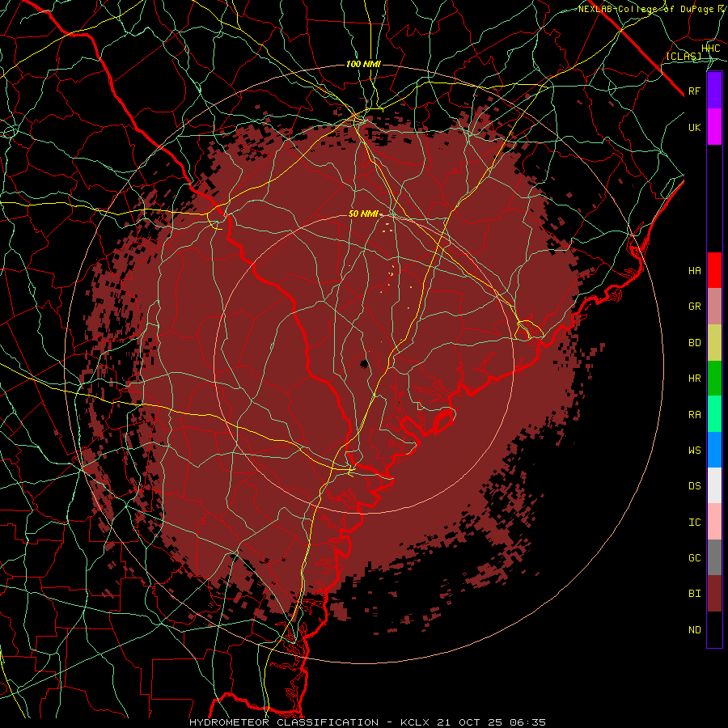Click the "HA" legend label
This screenshot has width=728, height=728.
(x=695, y=271)
